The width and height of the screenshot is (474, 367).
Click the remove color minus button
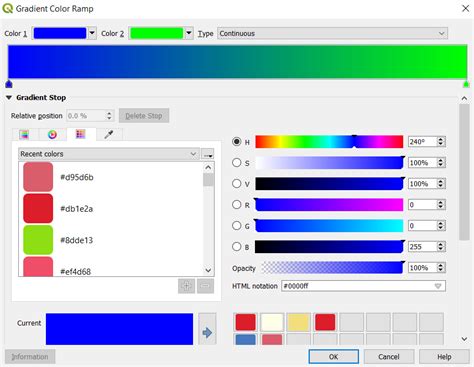point(205,286)
